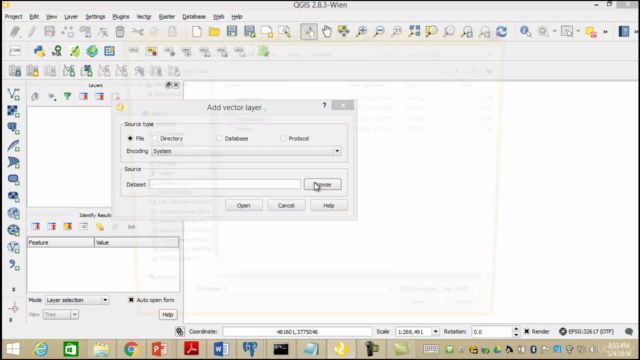Click the New Project icon
640x360 pixels.
click(197, 31)
